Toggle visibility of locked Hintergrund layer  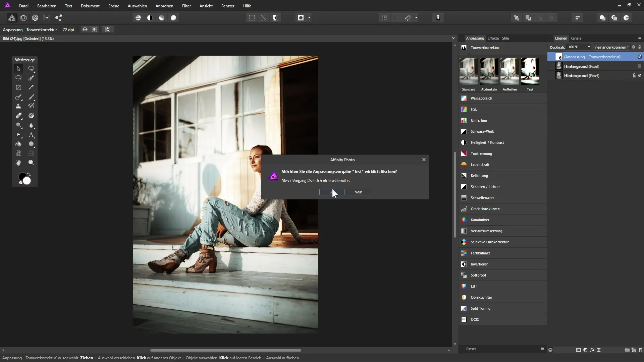[640, 75]
